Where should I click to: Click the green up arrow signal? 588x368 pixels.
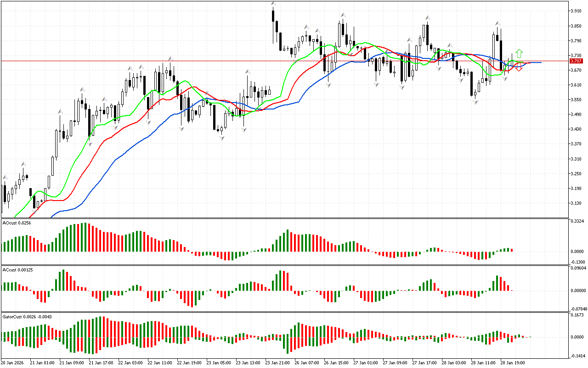click(519, 53)
